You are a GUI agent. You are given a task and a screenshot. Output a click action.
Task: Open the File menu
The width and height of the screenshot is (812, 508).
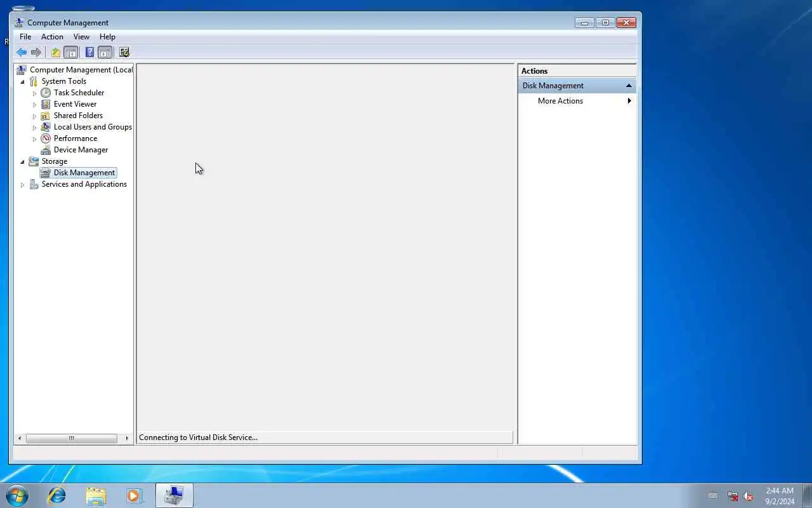[x=25, y=37]
